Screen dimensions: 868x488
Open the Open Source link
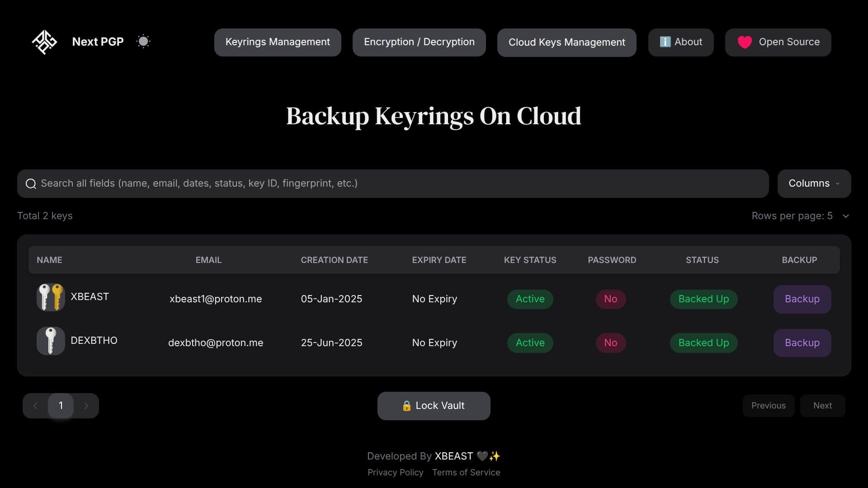[x=778, y=42]
